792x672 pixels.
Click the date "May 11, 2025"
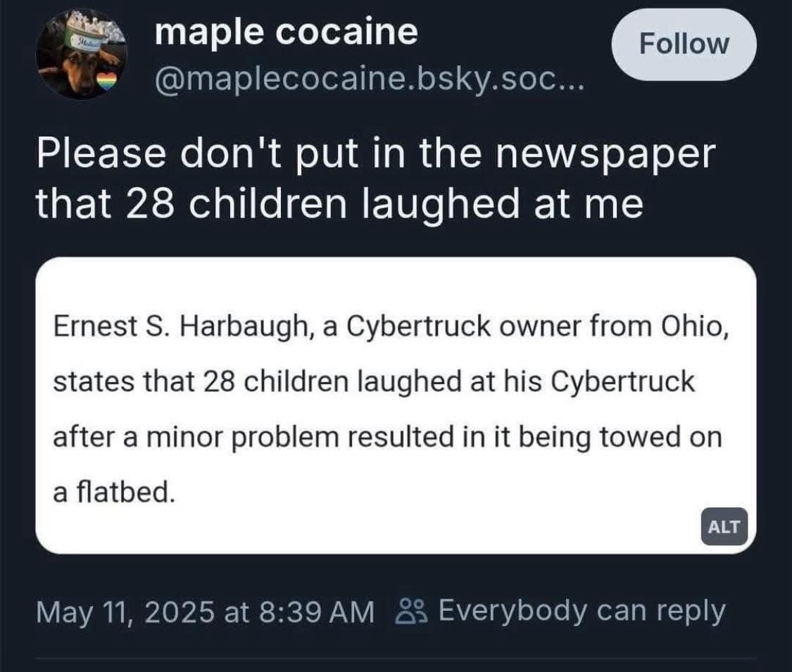click(125, 611)
